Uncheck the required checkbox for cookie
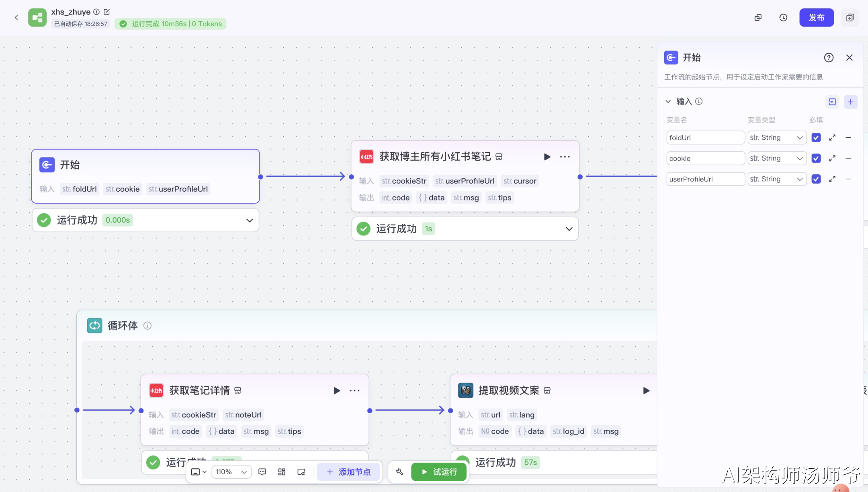This screenshot has width=868, height=492. point(816,158)
